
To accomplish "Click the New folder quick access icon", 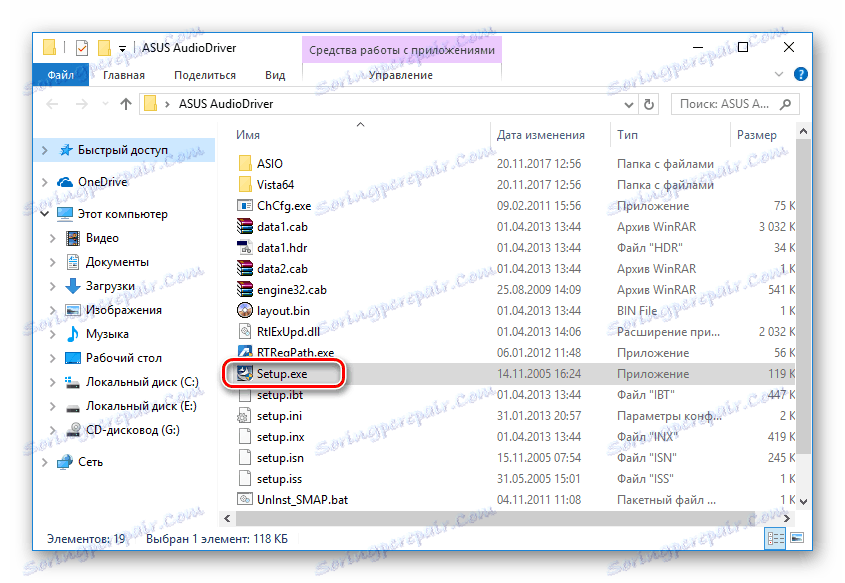I will [104, 48].
